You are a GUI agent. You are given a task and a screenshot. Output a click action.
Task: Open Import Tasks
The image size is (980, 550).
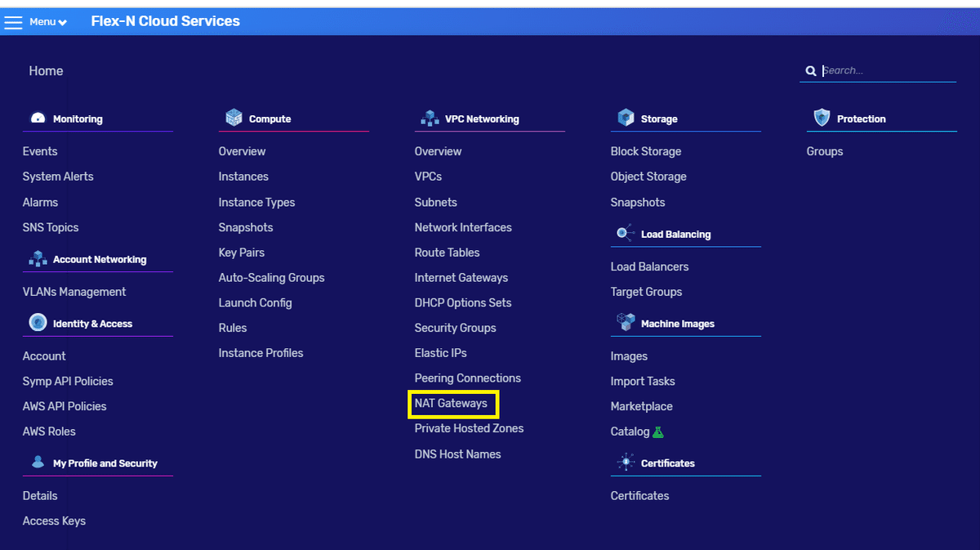point(643,381)
